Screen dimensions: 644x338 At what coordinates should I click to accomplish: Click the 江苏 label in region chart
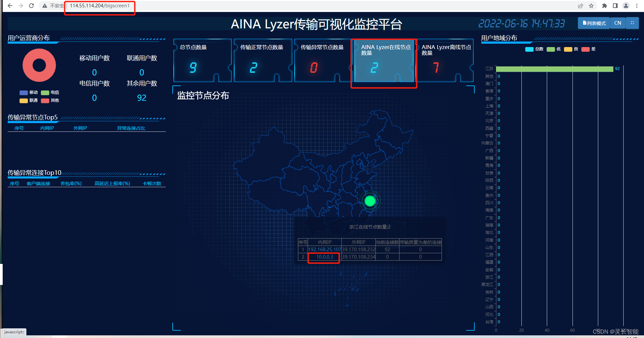pyautogui.click(x=489, y=69)
